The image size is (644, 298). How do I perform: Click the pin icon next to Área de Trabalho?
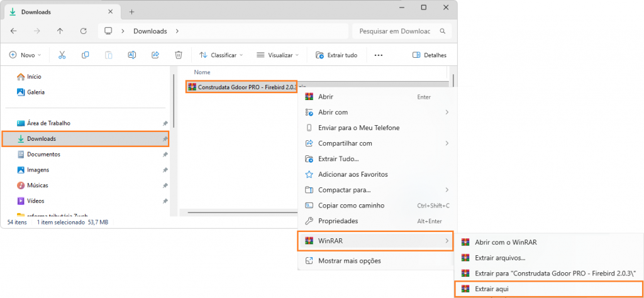[165, 123]
